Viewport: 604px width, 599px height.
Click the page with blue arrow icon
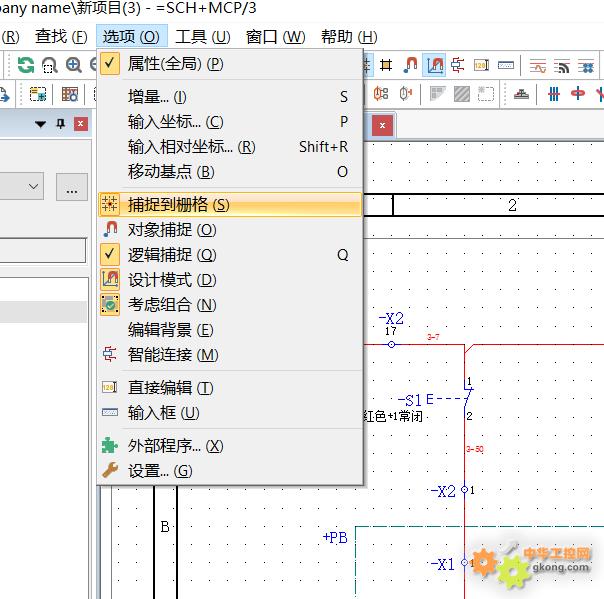pyautogui.click(x=4, y=94)
